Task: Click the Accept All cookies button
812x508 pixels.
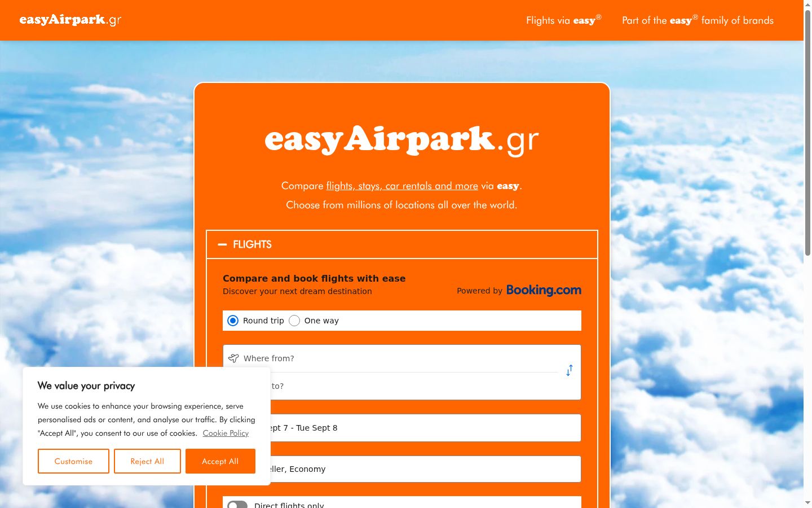Action: (220, 461)
